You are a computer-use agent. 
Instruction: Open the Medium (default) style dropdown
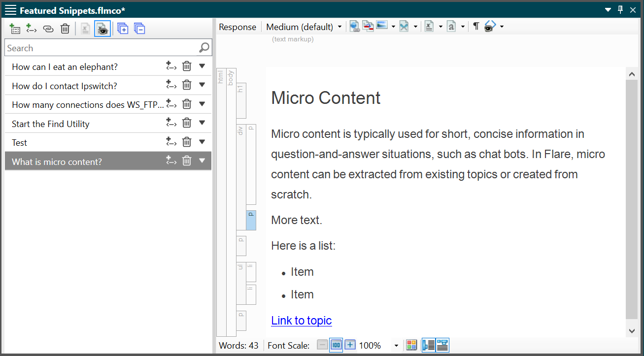[339, 26]
